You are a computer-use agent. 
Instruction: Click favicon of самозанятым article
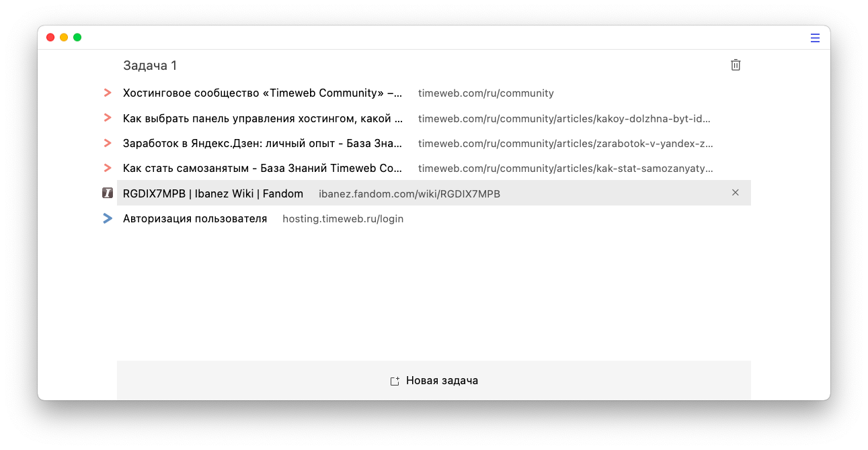(x=108, y=168)
